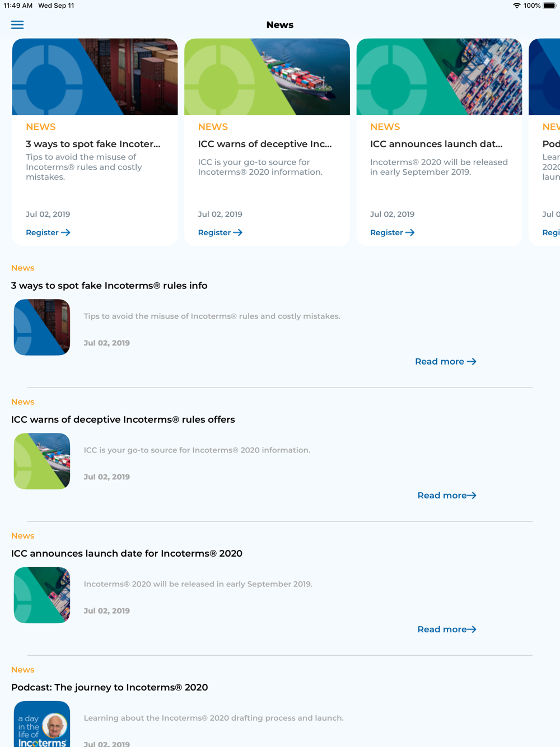Open blue container image on first card
The height and width of the screenshot is (747, 560).
click(95, 77)
